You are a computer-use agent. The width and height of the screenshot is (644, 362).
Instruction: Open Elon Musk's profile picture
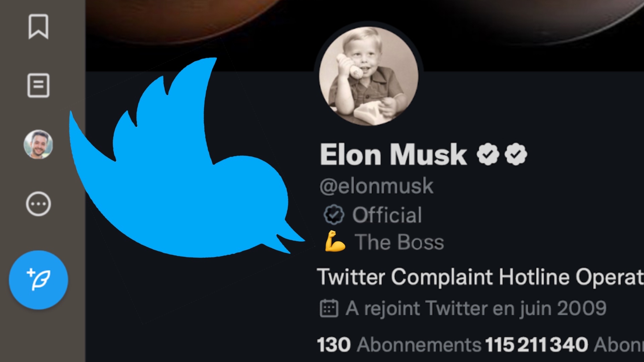[x=369, y=76]
